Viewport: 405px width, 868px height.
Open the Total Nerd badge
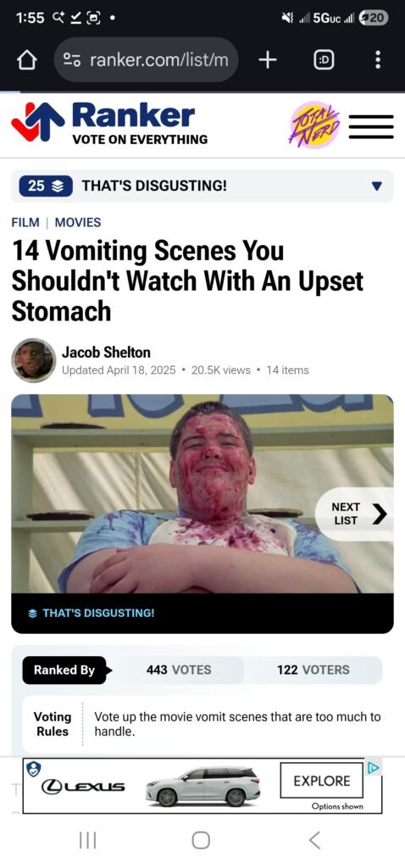[315, 125]
